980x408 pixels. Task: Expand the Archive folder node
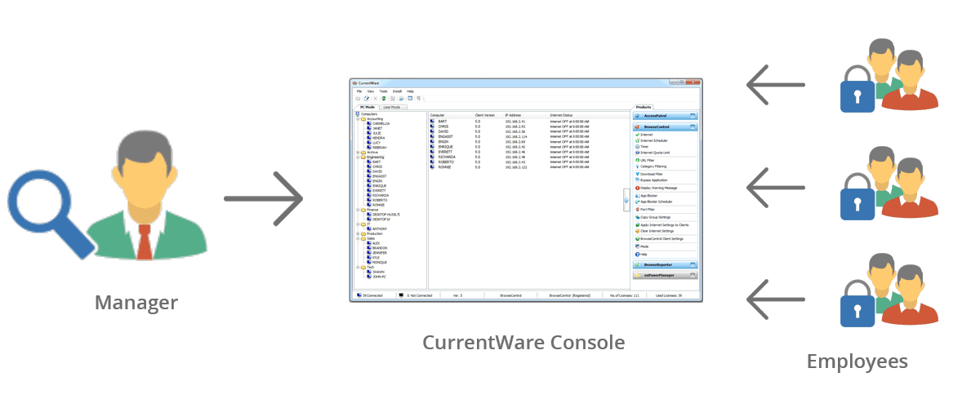pos(358,152)
